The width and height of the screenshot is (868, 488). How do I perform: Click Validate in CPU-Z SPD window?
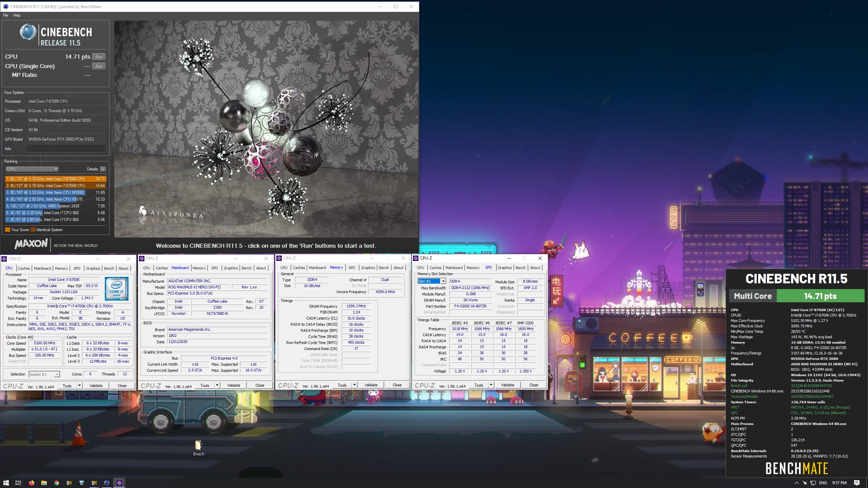click(x=508, y=385)
